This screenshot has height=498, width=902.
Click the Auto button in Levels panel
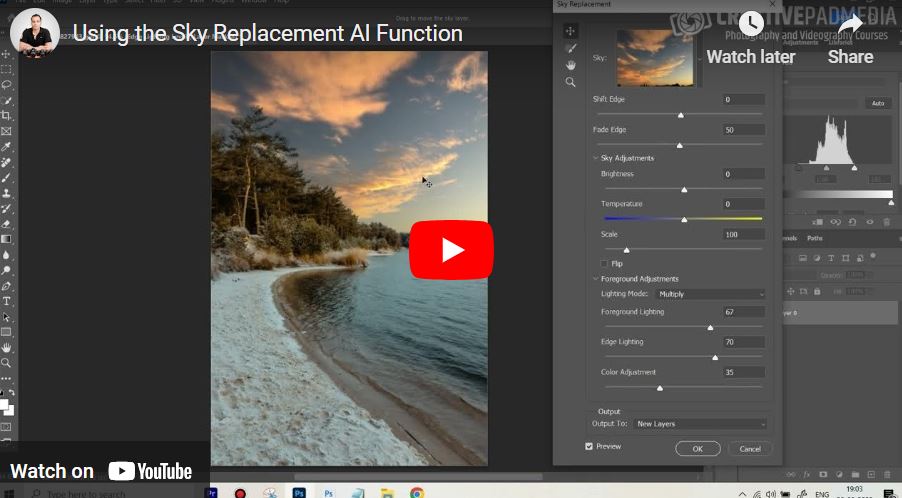878,104
